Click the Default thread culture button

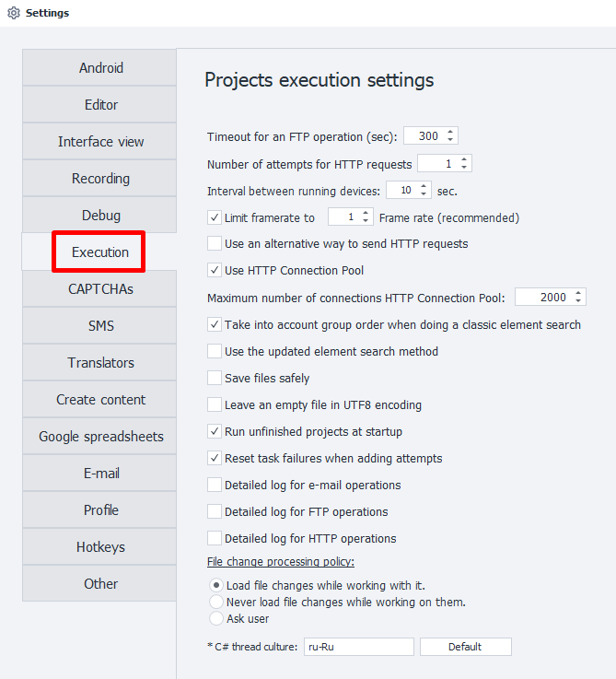(465, 647)
